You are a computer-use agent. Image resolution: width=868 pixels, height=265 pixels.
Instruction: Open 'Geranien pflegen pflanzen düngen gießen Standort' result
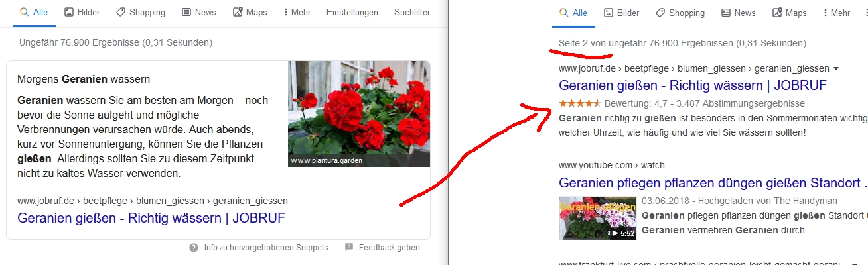click(713, 182)
